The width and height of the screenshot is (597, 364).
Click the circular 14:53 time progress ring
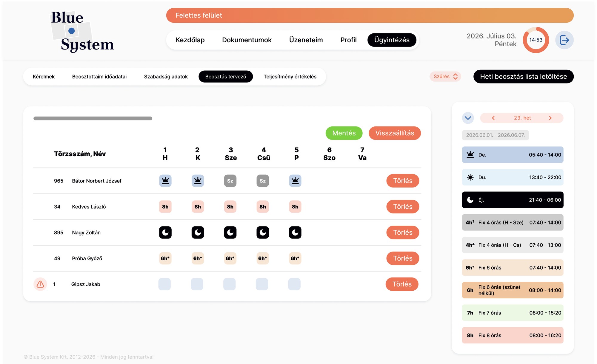pos(536,40)
